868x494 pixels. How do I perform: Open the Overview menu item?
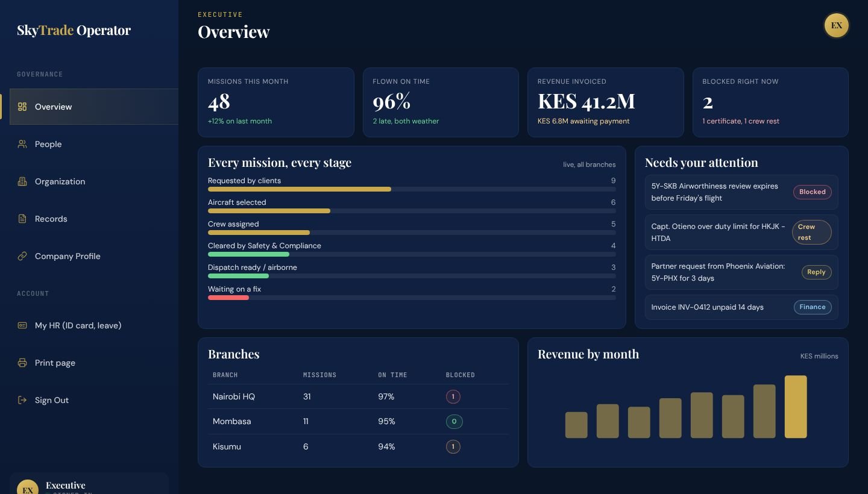click(x=93, y=107)
